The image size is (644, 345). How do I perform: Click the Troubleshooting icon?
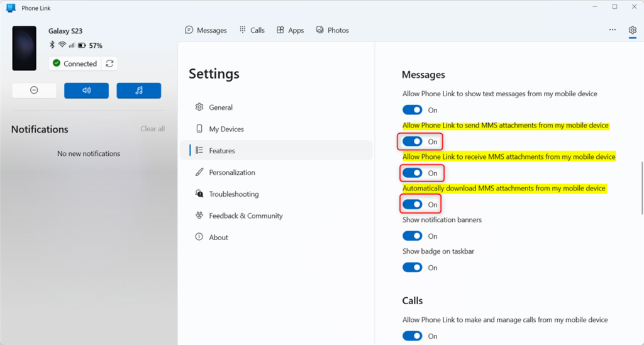[x=199, y=194]
